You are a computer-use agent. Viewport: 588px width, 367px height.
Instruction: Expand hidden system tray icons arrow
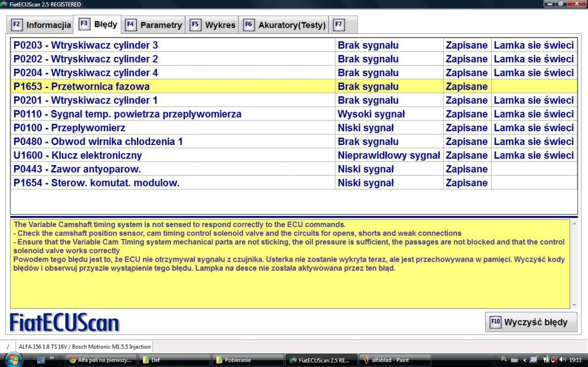click(x=524, y=360)
